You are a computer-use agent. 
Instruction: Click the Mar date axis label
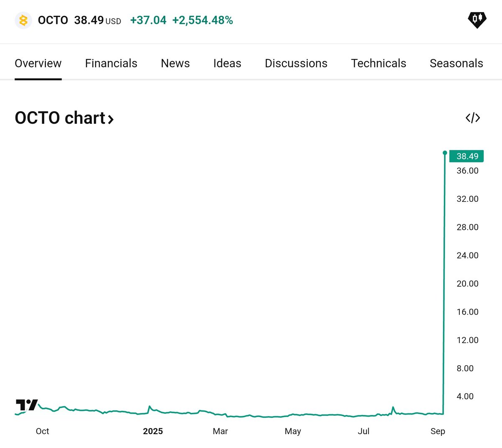click(220, 431)
